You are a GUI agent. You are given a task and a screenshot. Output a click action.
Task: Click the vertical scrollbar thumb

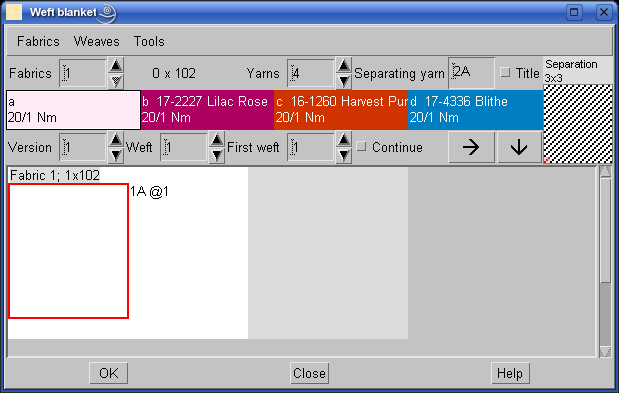(605, 230)
